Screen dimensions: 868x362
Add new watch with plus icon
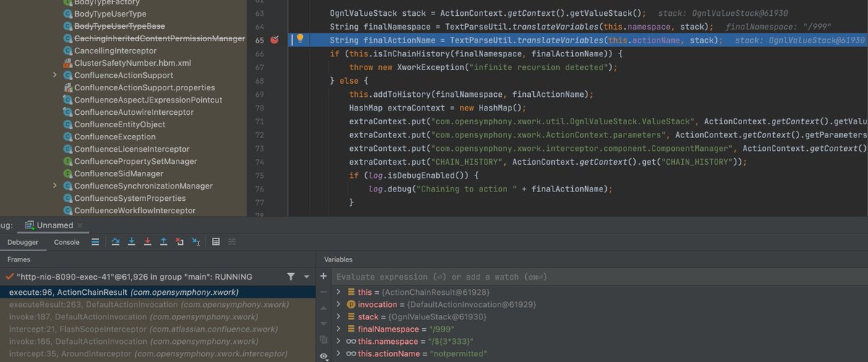click(323, 277)
